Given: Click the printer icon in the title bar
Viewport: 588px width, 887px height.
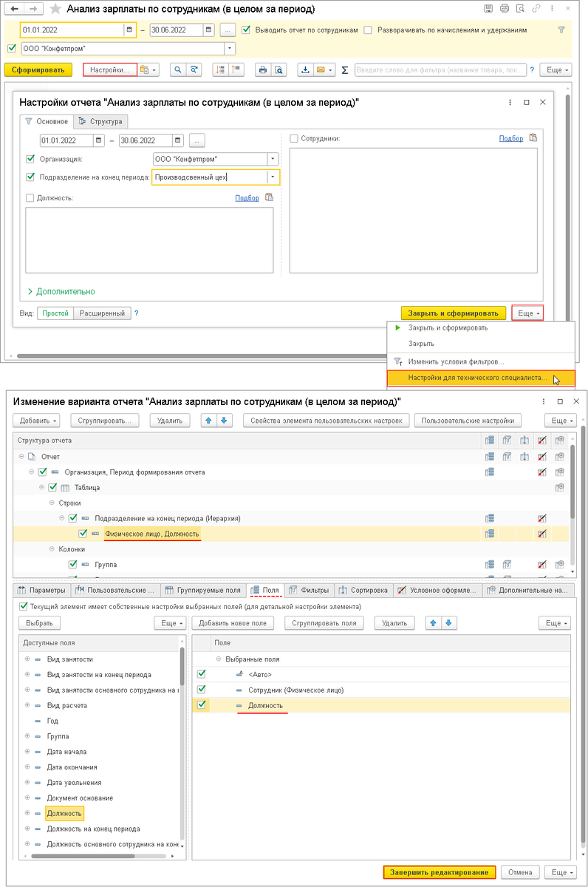Looking at the screenshot, I should (505, 9).
